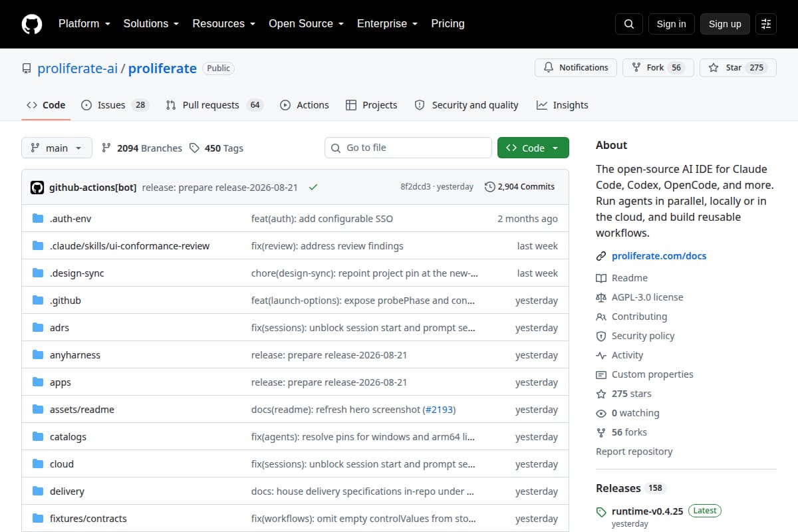Click github-actions[bot] avatar icon

coord(37,187)
